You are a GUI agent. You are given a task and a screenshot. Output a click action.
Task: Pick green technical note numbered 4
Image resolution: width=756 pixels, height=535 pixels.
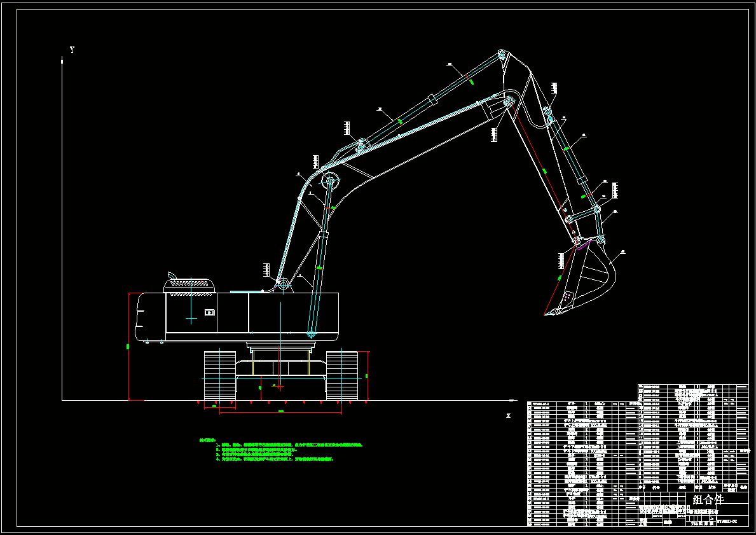275,459
